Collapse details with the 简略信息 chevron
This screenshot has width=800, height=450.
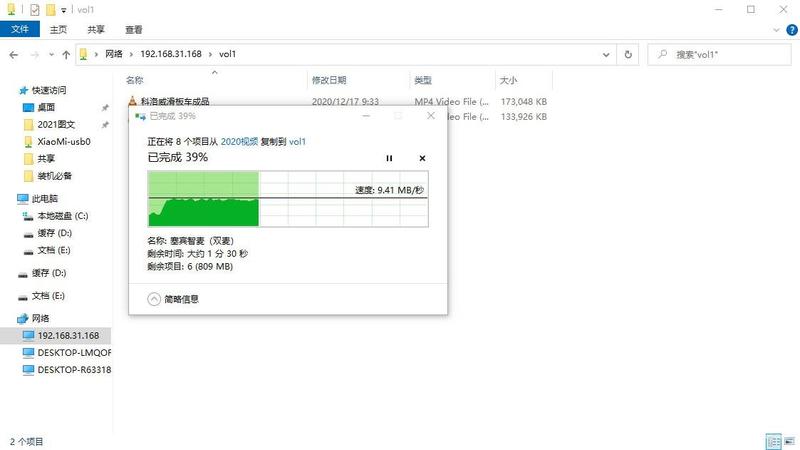[x=154, y=299]
